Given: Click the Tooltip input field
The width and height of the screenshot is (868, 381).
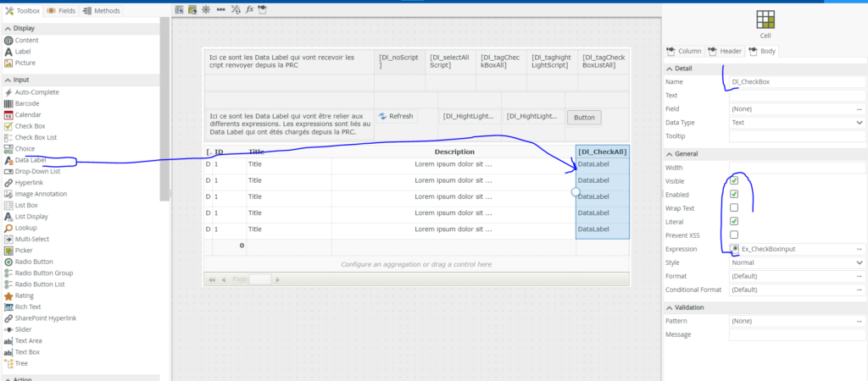Looking at the screenshot, I should coord(797,136).
